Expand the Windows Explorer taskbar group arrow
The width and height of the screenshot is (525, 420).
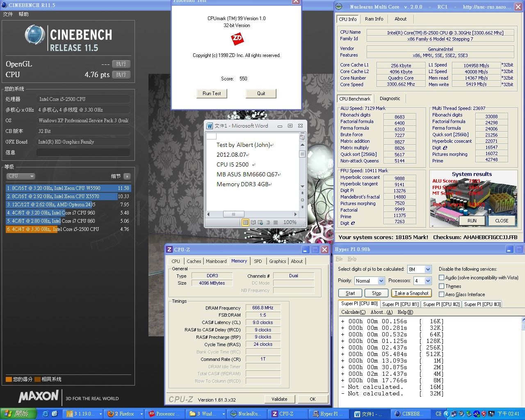tap(224, 414)
